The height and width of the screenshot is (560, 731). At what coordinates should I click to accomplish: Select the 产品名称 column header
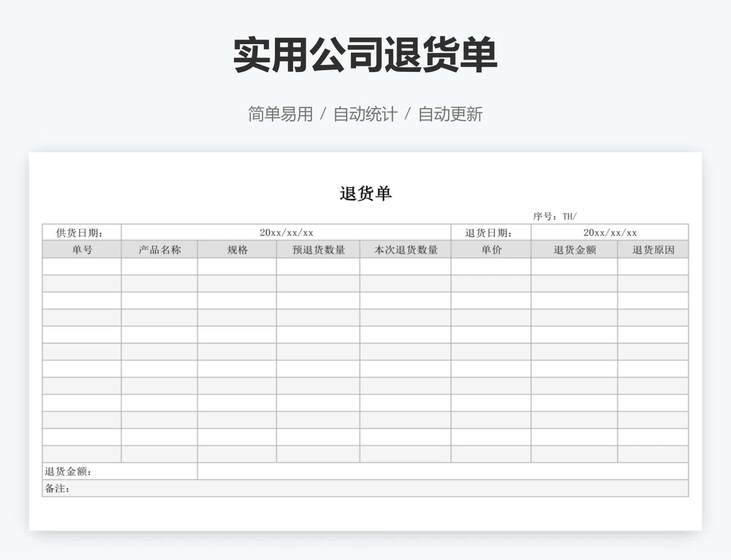pyautogui.click(x=160, y=250)
